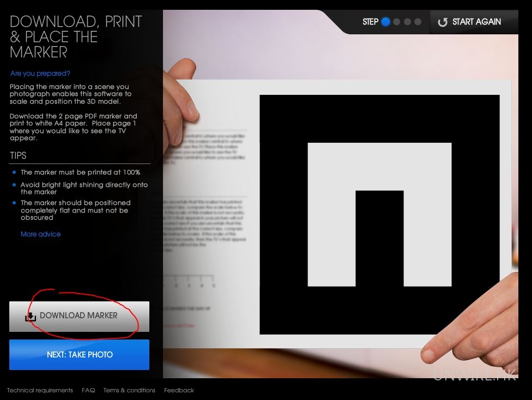
Task: Open the Technical requirements footer link
Action: (x=40, y=390)
